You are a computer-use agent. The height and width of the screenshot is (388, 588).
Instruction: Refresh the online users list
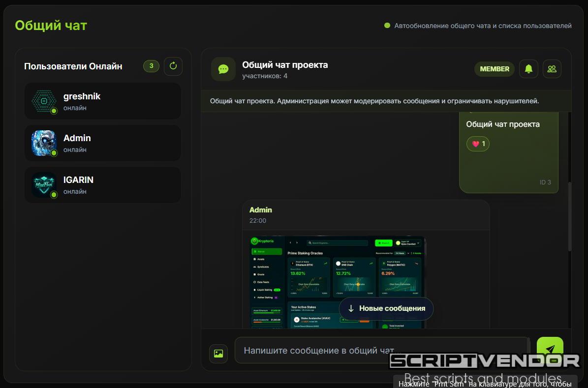173,66
